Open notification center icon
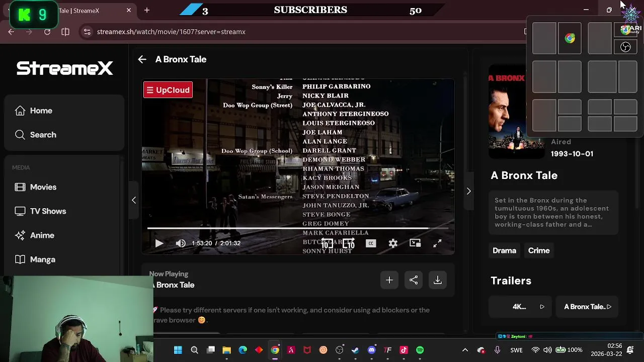The image size is (644, 362). pyautogui.click(x=630, y=350)
